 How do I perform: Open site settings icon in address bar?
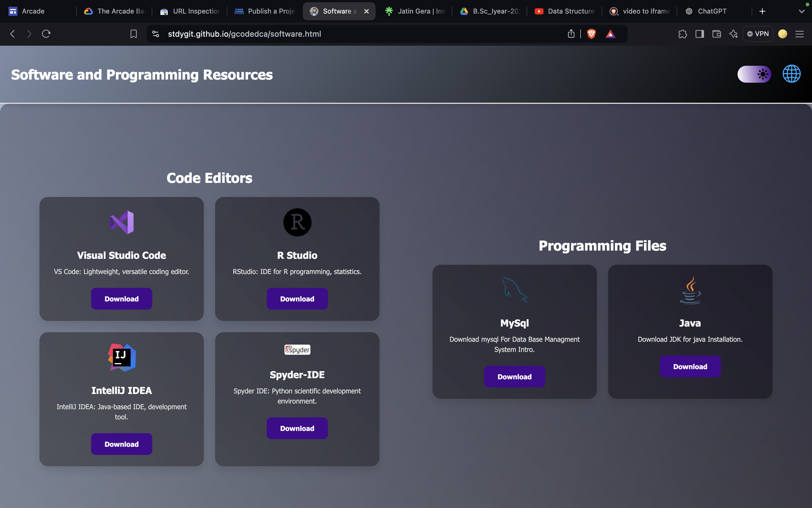156,34
